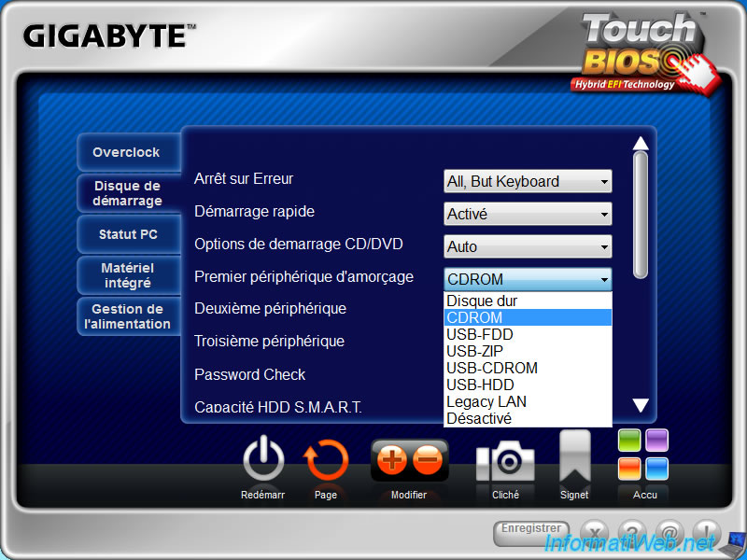Select Legacy LAN from the list
The image size is (747, 560).
point(528,402)
